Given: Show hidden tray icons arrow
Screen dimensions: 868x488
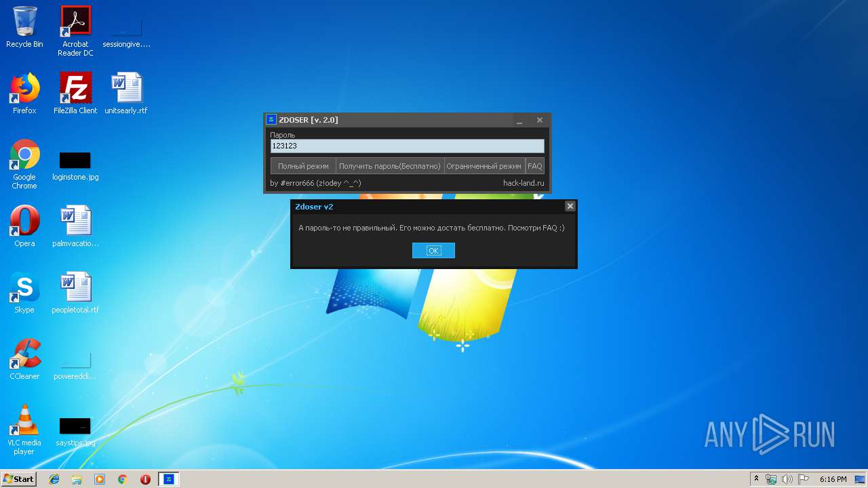Looking at the screenshot, I should [756, 479].
